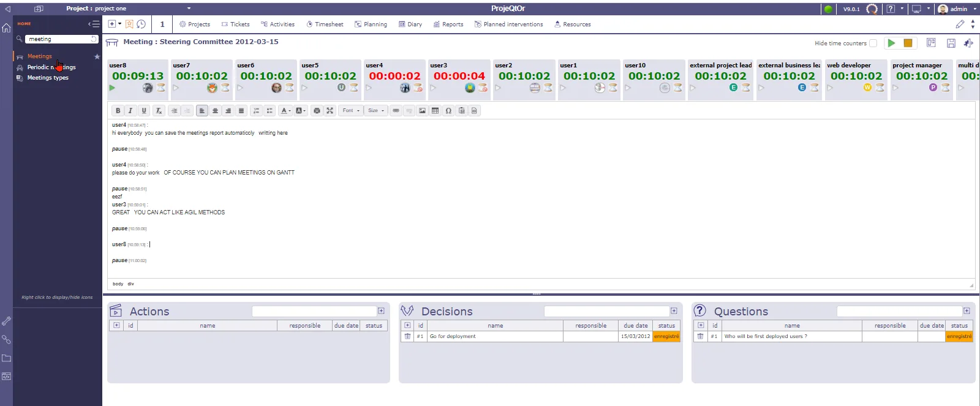Maximize the text editor

(x=330, y=111)
